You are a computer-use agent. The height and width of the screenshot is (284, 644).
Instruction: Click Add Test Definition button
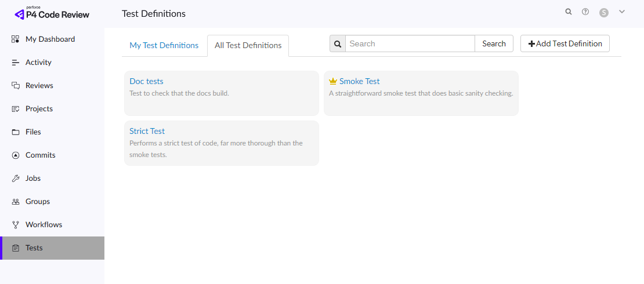[565, 43]
